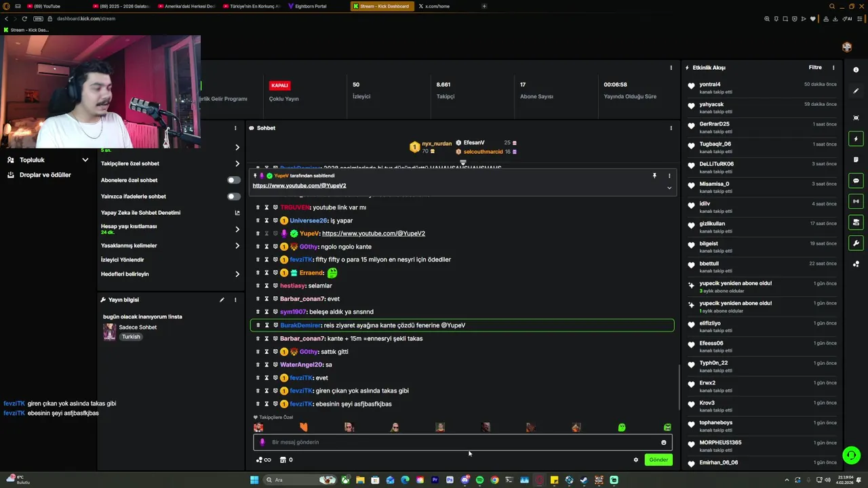Click the screen capture frame sidebar icon
This screenshot has width=868, height=488.
tap(856, 118)
